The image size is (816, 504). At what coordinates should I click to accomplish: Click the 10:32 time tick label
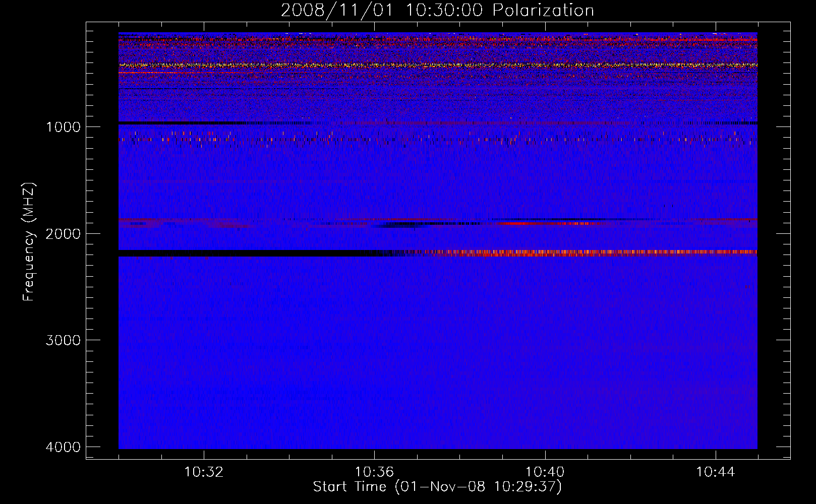(x=204, y=472)
